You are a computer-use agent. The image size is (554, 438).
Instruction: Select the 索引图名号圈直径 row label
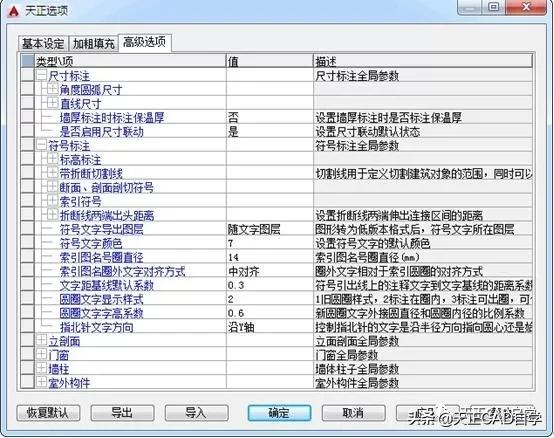(102, 258)
